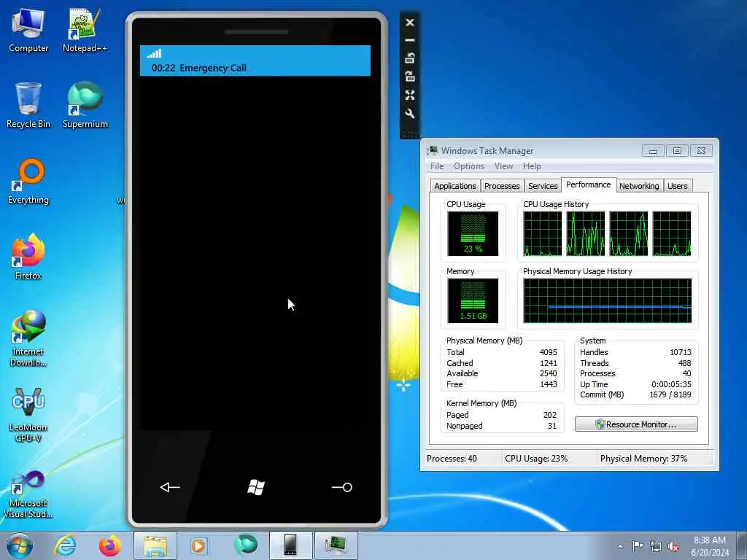This screenshot has width=747, height=560.
Task: Open the Help menu in Task Manager
Action: click(532, 166)
